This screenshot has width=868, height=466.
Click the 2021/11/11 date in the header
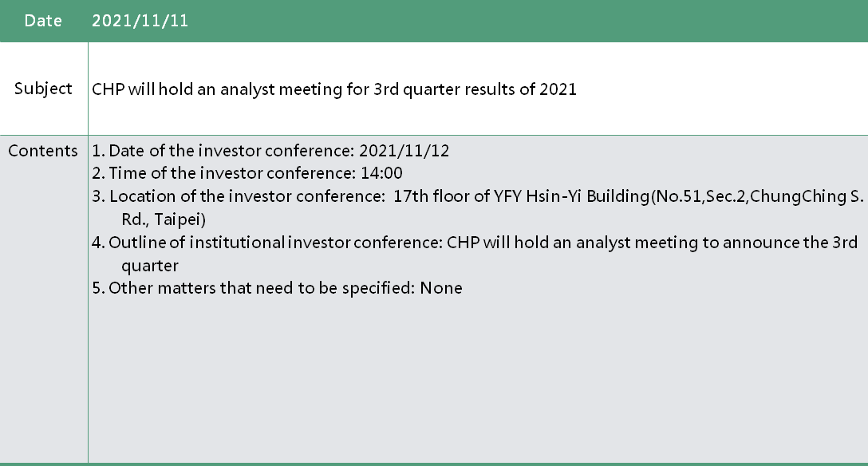coord(140,21)
